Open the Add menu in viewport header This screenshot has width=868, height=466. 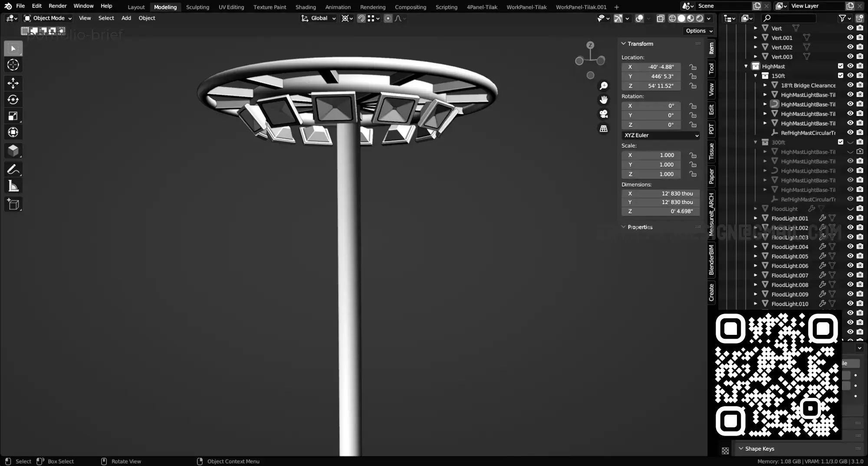point(126,18)
